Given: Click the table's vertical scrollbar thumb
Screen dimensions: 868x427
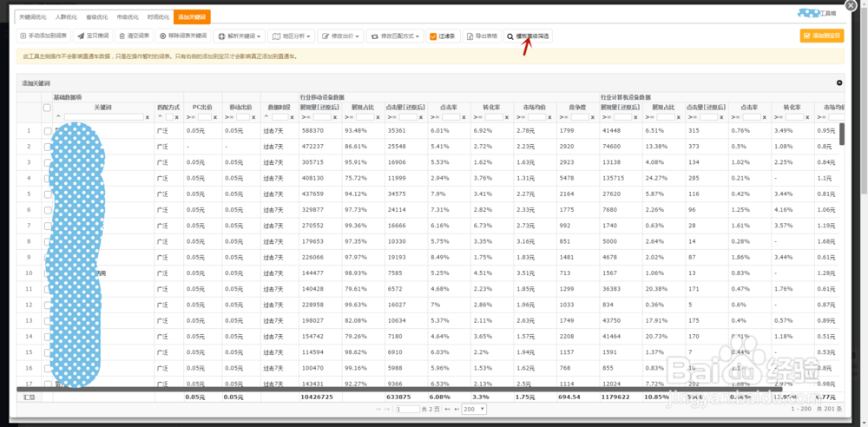Looking at the screenshot, I should point(842,134).
